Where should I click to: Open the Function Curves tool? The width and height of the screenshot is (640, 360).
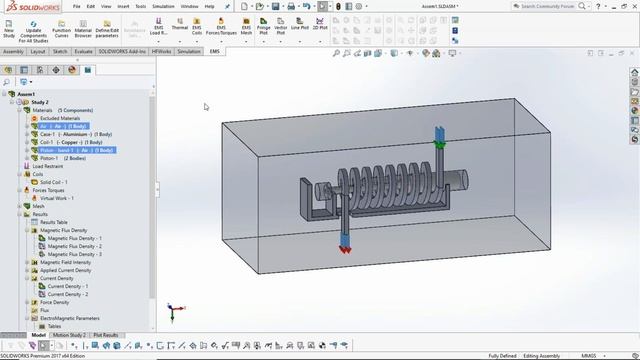[62, 29]
